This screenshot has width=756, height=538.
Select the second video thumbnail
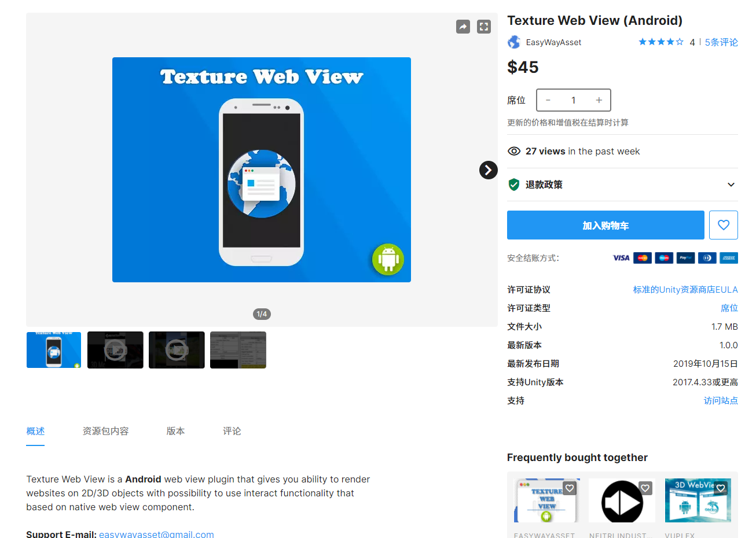[x=177, y=350]
